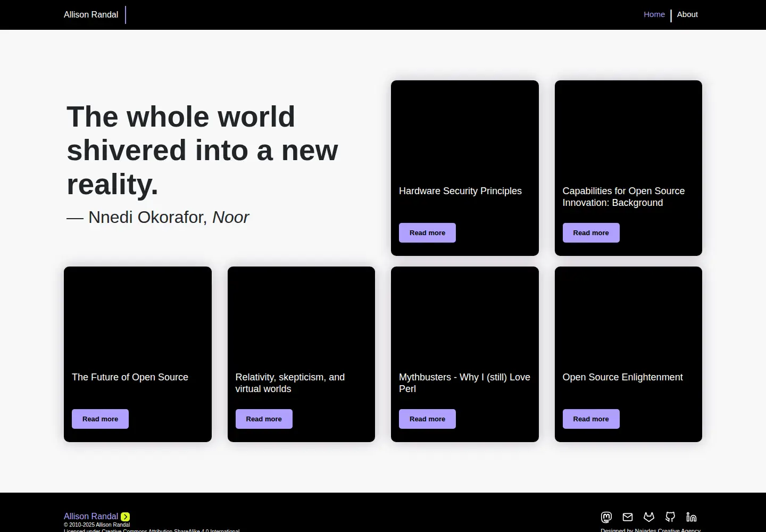Open the Mastodon profile icon
The width and height of the screenshot is (766, 532).
pyautogui.click(x=606, y=517)
